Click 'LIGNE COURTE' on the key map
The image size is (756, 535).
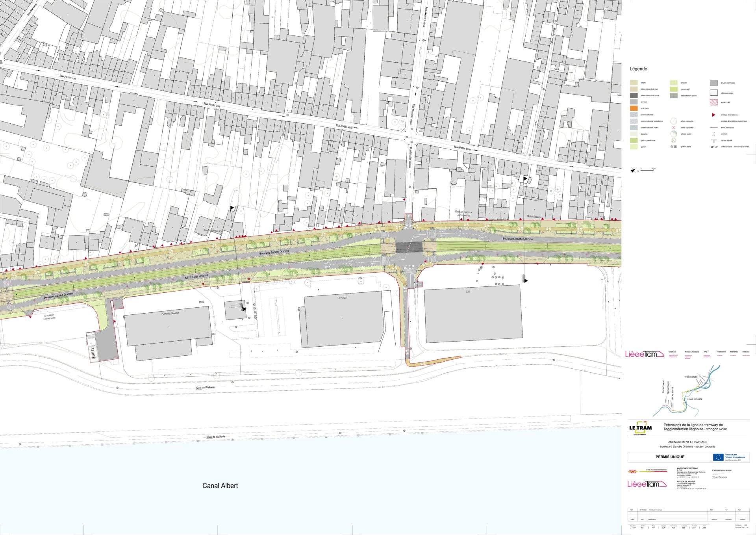[x=695, y=399]
